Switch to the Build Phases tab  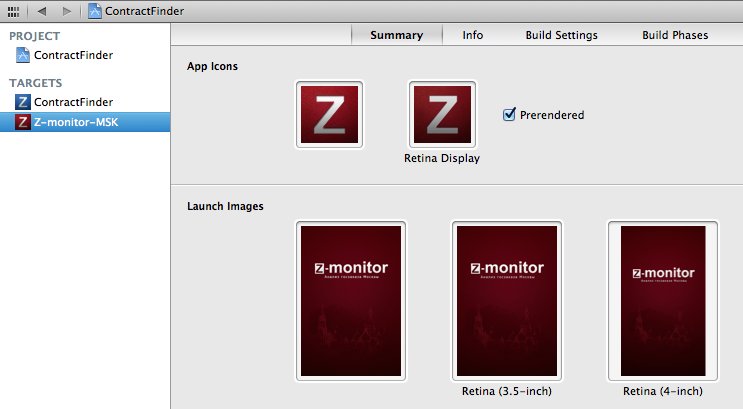675,35
